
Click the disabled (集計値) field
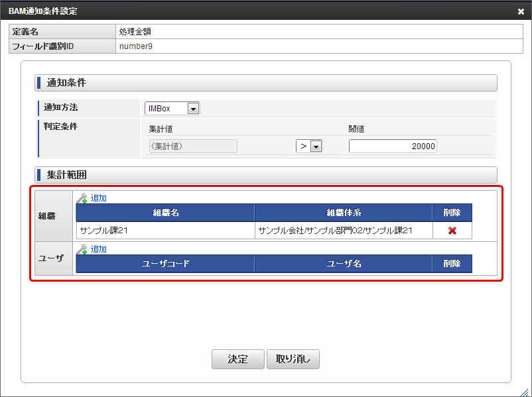(193, 146)
